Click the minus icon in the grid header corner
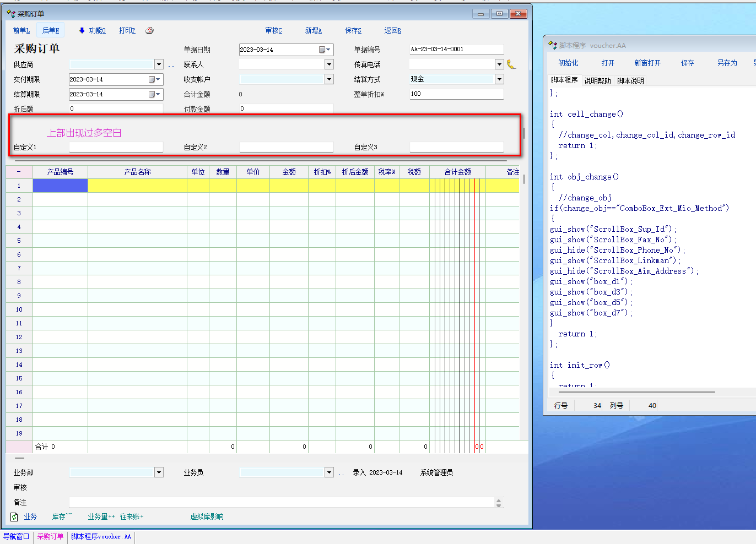The width and height of the screenshot is (756, 544). click(x=19, y=172)
